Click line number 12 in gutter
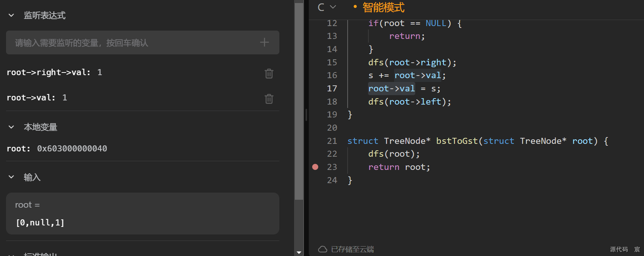Viewport: 644px width, 256px height. pyautogui.click(x=332, y=23)
